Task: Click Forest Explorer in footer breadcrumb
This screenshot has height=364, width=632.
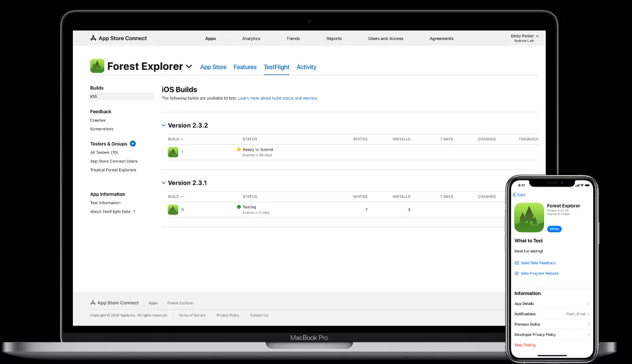Action: click(180, 303)
